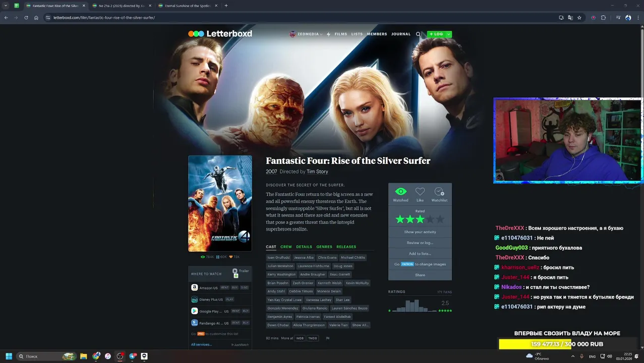
Task: Click Add to lists...
Action: [x=420, y=254]
